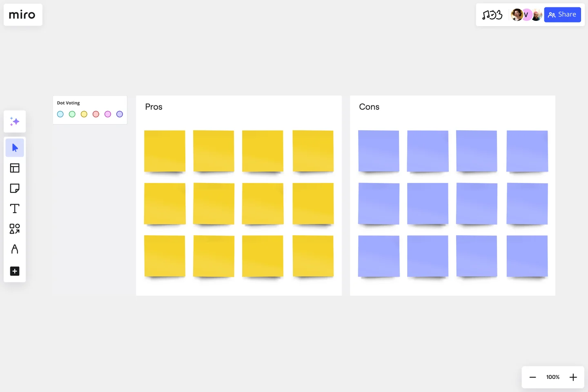
Task: Select the cursor pointer tool
Action: pos(15,148)
